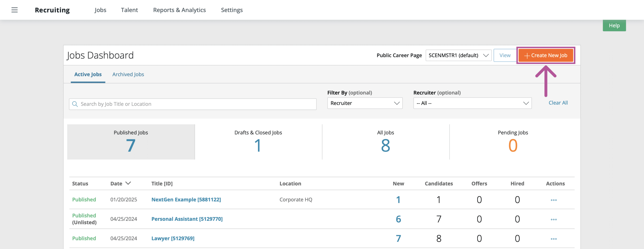This screenshot has height=249, width=644.
Task: Click the Location column header
Action: pyautogui.click(x=290, y=184)
